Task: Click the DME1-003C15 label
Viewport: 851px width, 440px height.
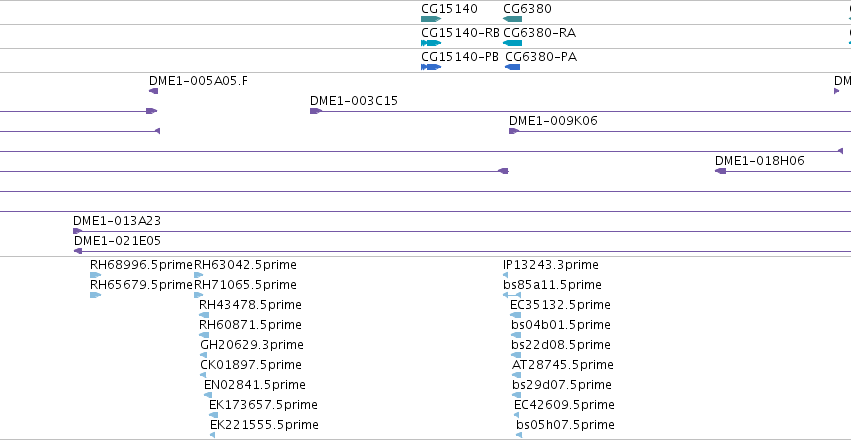Action: [354, 100]
